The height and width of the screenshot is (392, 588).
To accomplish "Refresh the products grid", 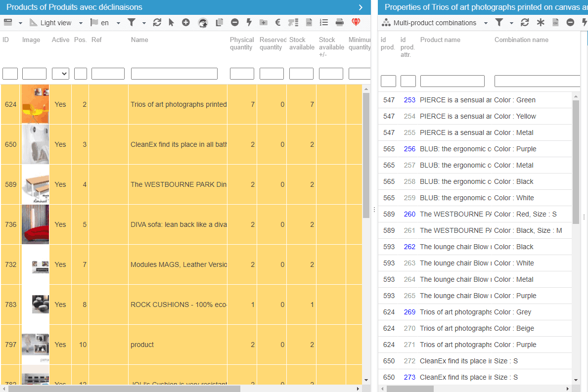I will point(157,23).
